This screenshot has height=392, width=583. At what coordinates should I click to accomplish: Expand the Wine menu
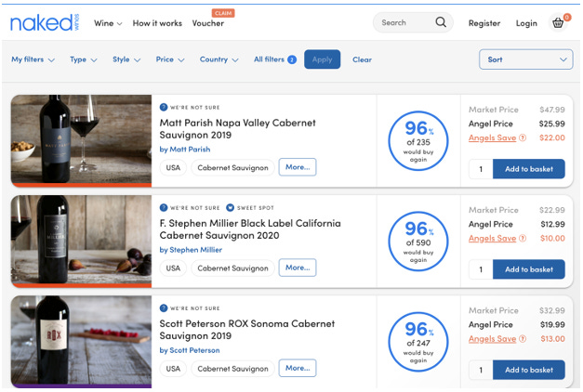coord(108,23)
